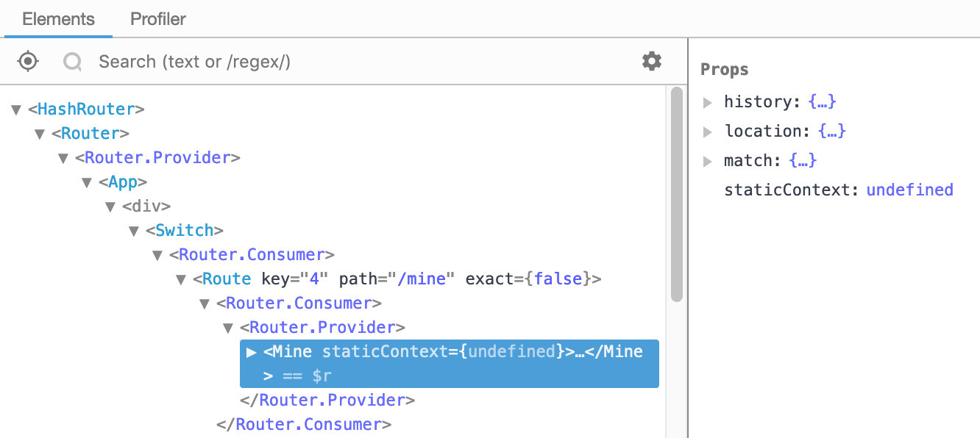Screen dimensions: 980x438
Task: Collapse the Route path="/mine" arrow
Action: [181, 279]
